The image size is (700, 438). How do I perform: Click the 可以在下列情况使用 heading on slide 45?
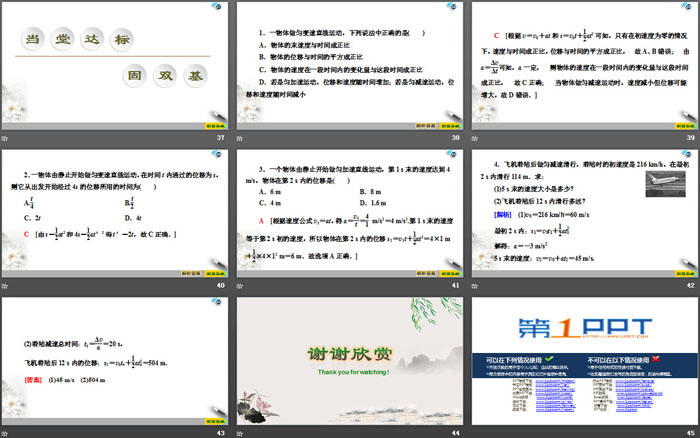[514, 359]
